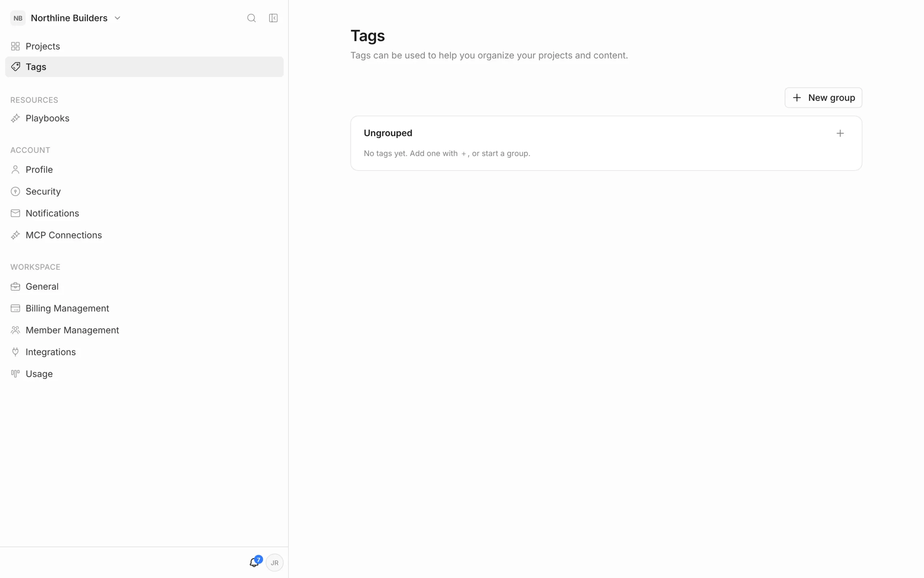Click the Profile person icon
This screenshot has width=924, height=578.
[15, 169]
